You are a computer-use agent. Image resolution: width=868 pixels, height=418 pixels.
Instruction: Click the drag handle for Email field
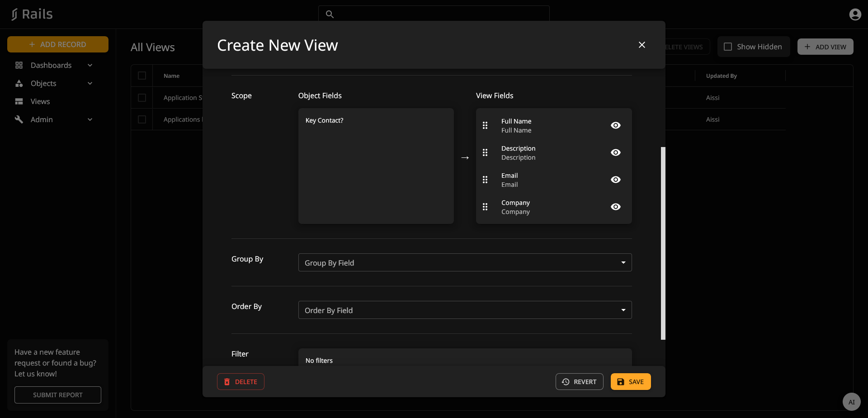point(485,180)
